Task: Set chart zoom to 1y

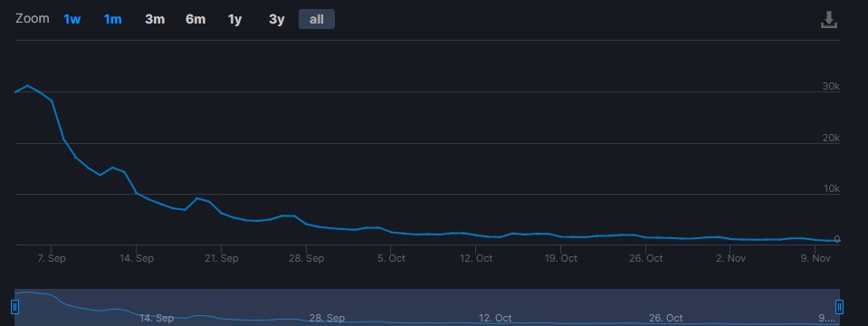Action: 234,19
